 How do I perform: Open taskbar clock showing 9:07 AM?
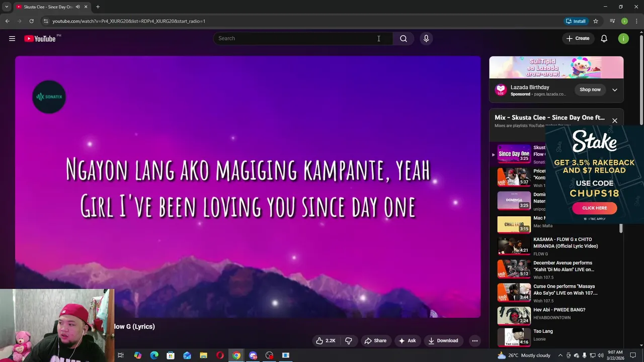point(615,355)
